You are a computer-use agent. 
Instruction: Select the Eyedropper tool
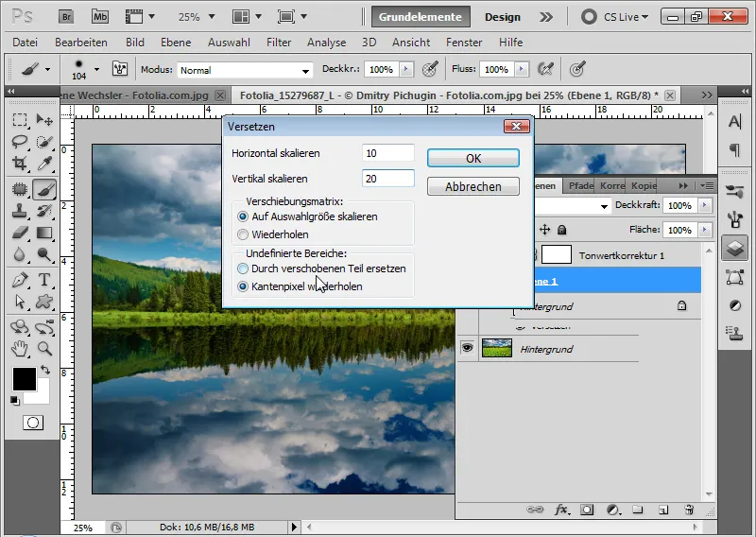44,164
